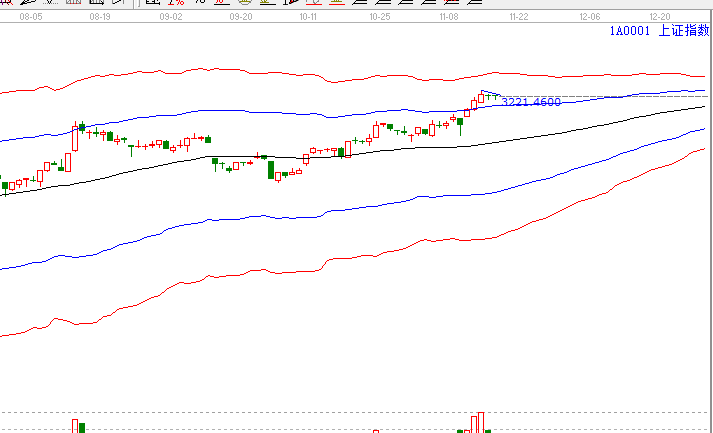
Task: Click the latest red candlestick beside price label
Action: pyautogui.click(x=481, y=97)
